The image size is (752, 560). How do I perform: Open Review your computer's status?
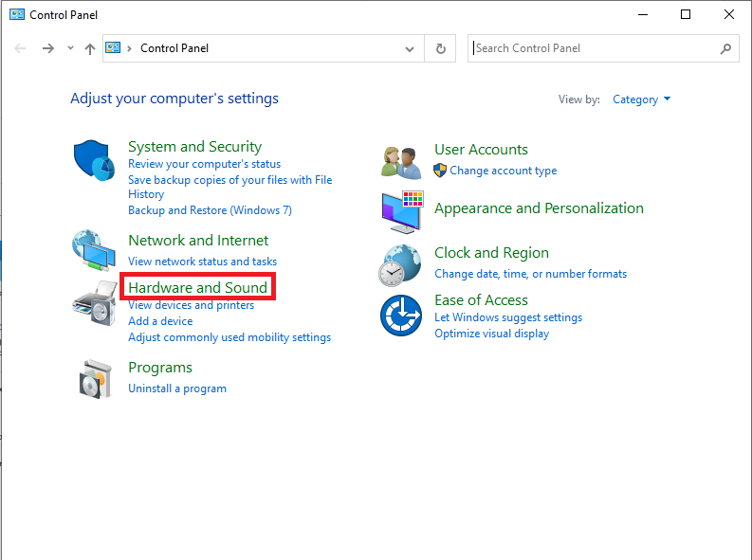coord(204,164)
